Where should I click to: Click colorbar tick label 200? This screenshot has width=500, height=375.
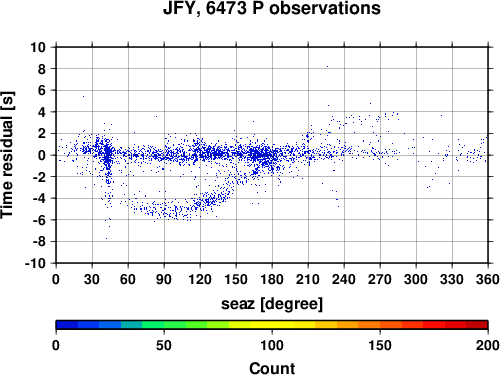coord(488,345)
